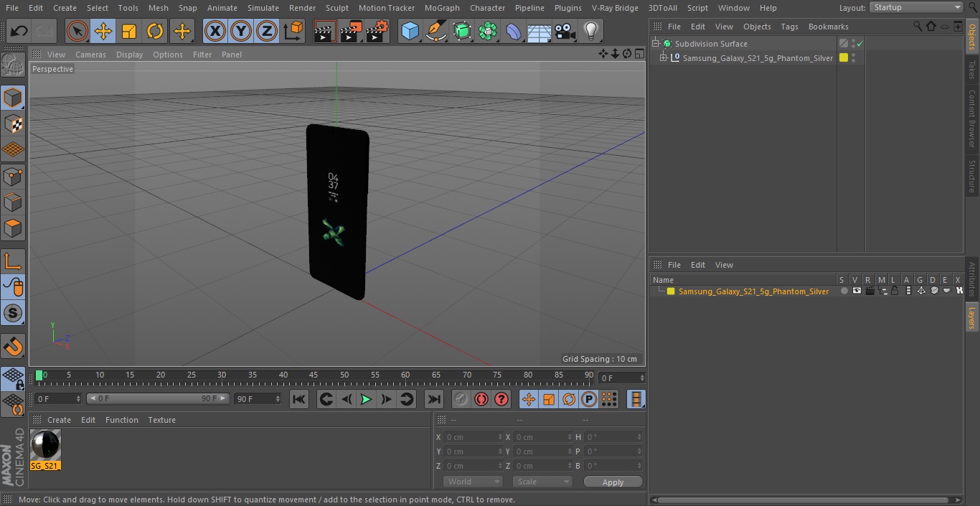Viewport: 980px width, 506px height.
Task: Add a Floor environment object
Action: click(540, 31)
